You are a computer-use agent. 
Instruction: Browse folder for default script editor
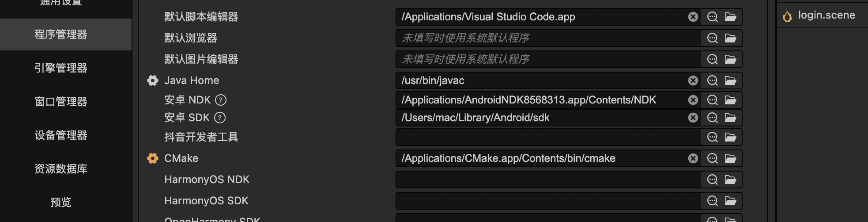pyautogui.click(x=731, y=17)
